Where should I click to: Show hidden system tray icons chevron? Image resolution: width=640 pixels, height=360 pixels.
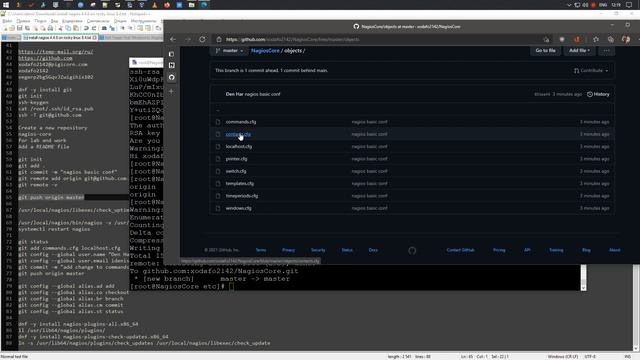click(569, 5)
